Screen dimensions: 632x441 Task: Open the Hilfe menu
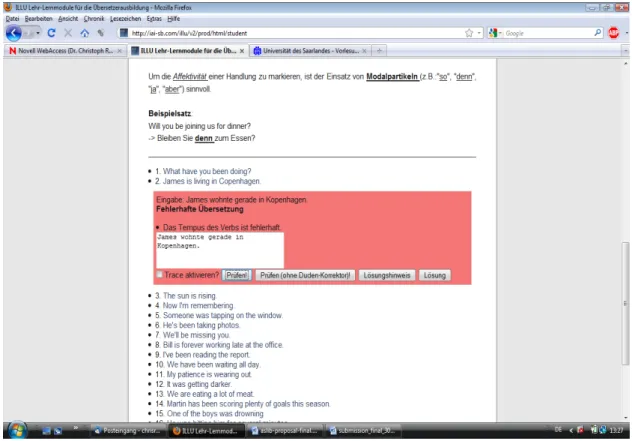(x=174, y=19)
